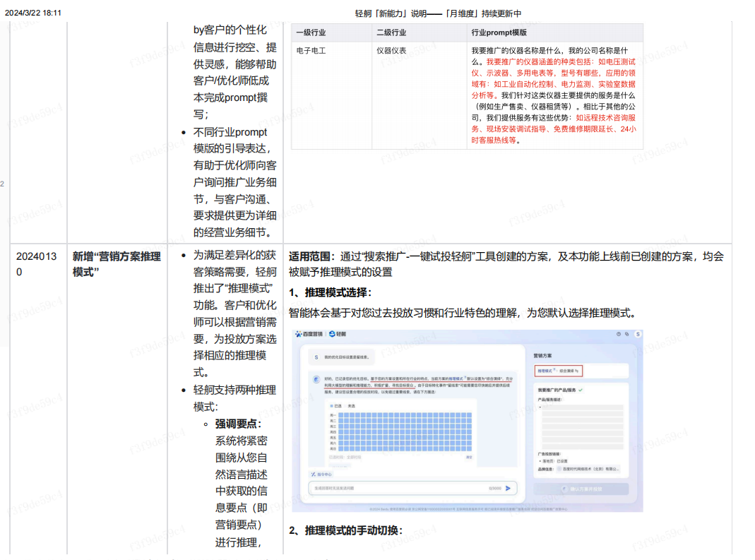Open the 指令中心 command center button
The height and width of the screenshot is (560, 755).
[321, 475]
